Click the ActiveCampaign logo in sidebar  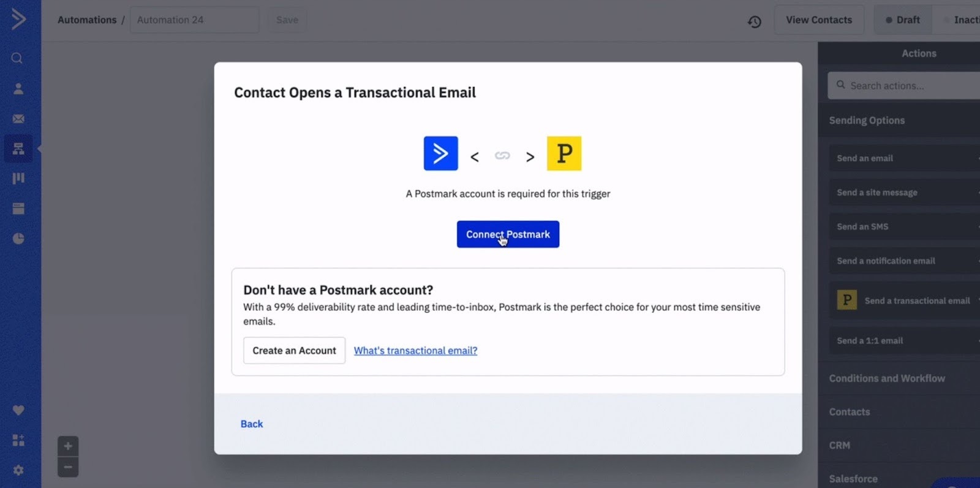18,19
